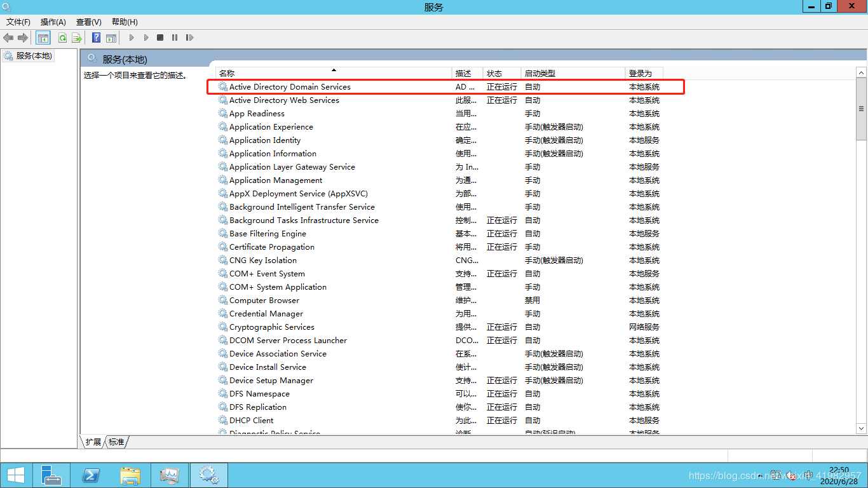Image resolution: width=868 pixels, height=488 pixels.
Task: Select the Application Information service
Action: coord(440,154)
